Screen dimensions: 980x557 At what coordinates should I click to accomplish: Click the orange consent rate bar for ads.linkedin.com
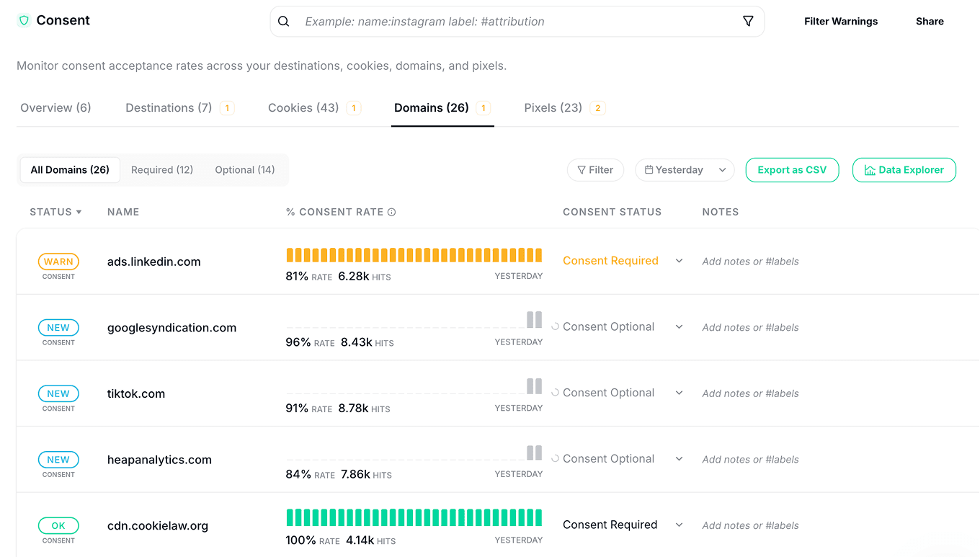click(x=414, y=255)
